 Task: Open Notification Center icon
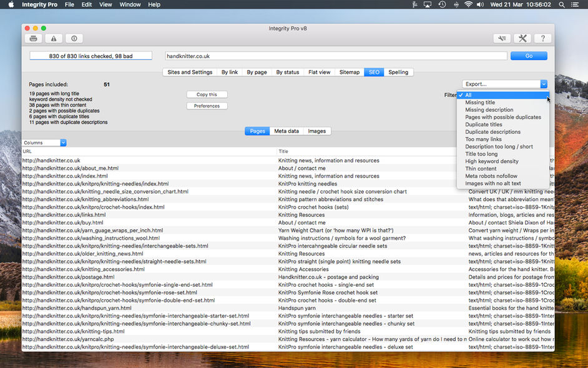tap(574, 4)
